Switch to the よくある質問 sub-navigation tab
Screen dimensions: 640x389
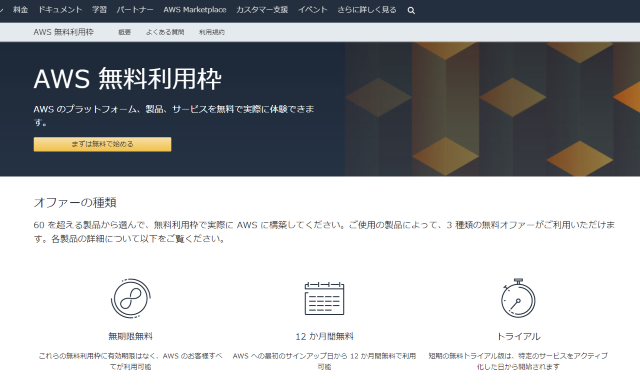coord(165,32)
